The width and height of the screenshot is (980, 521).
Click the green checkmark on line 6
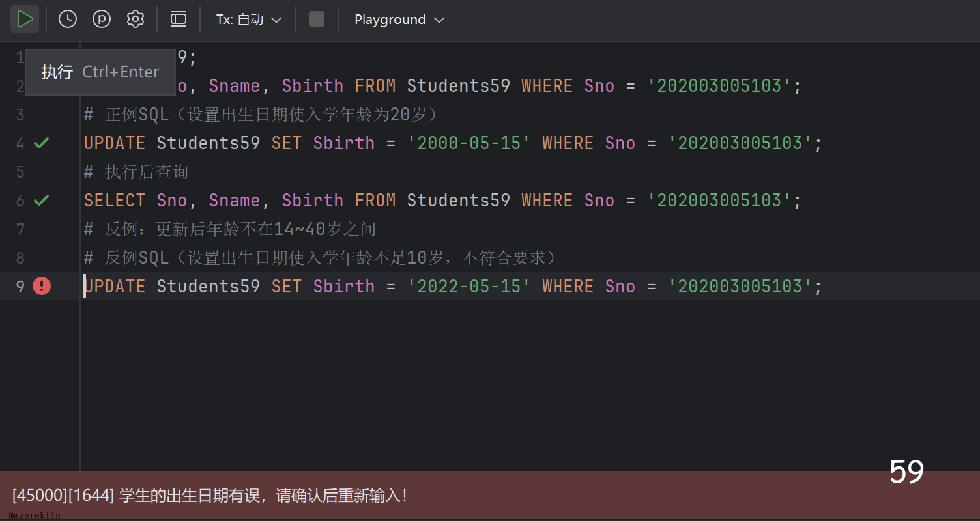42,201
